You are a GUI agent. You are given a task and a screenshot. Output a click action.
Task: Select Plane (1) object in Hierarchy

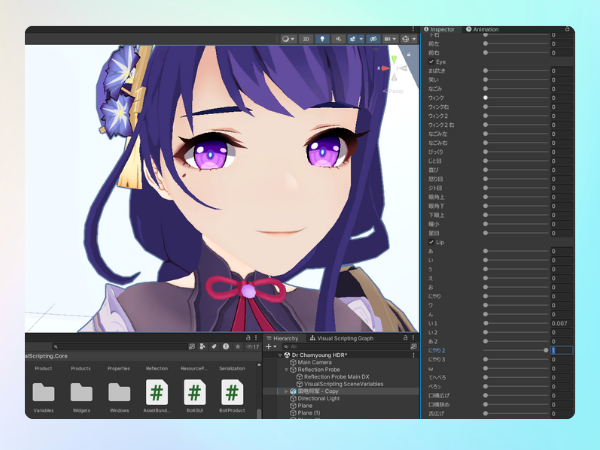click(x=309, y=413)
